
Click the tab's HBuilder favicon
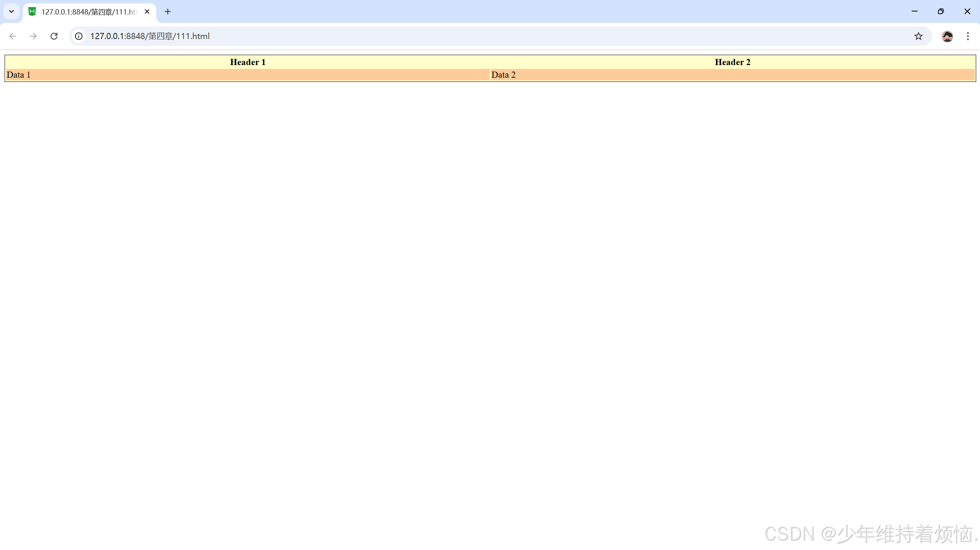[32, 11]
